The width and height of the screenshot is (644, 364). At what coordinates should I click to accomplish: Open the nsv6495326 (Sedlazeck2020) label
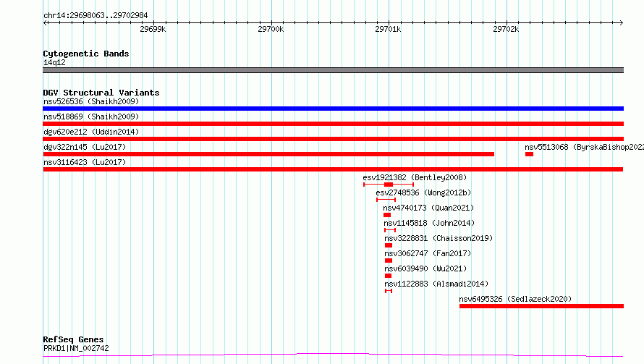[515, 299]
